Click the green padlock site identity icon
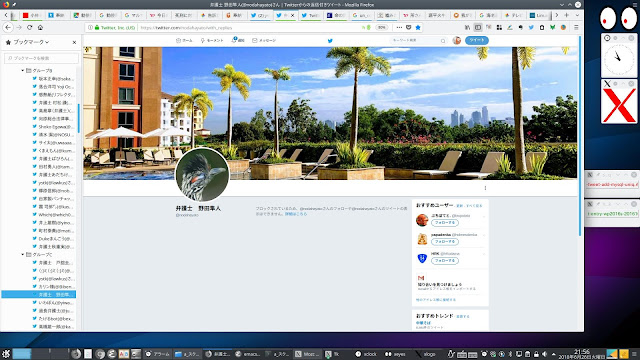 coord(97,27)
